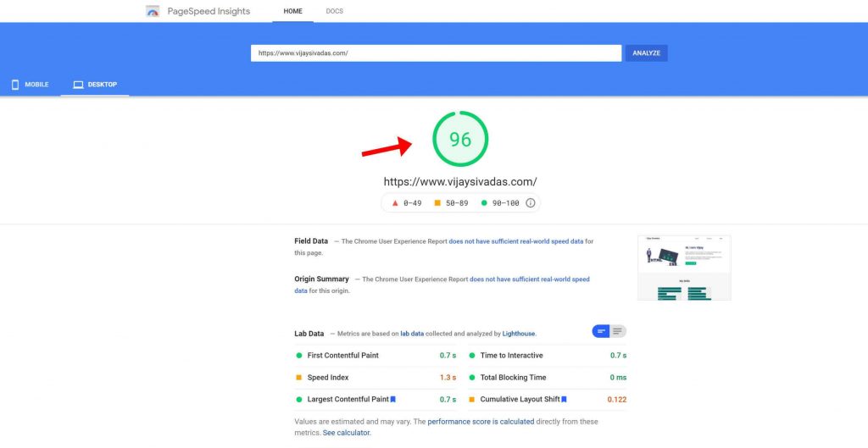Click the website screenshot thumbnail
Viewport: 868px width, 448px height.
(684, 268)
